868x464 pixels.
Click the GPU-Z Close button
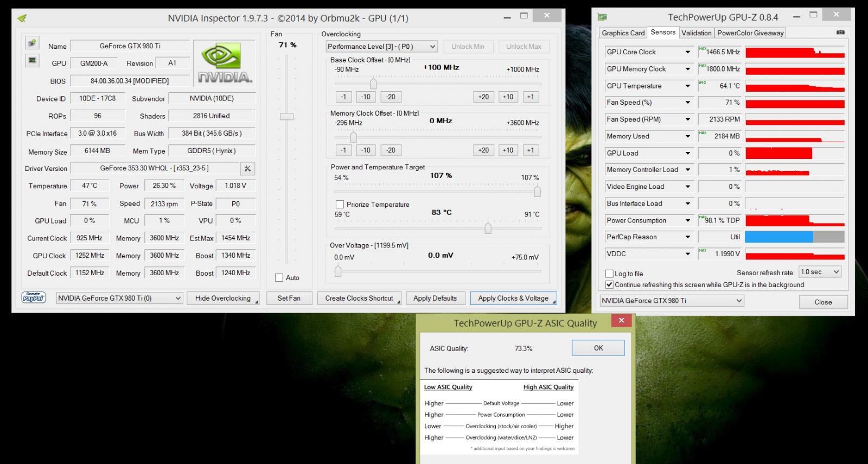(822, 302)
